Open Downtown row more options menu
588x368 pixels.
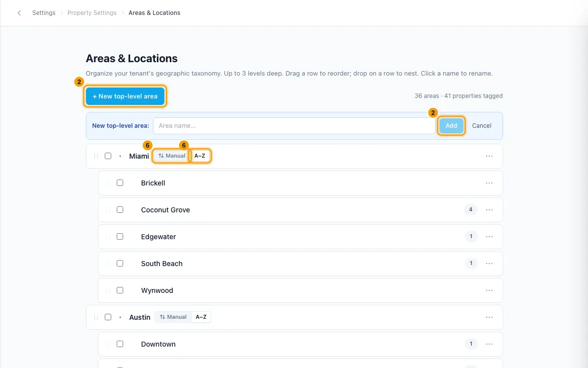point(489,344)
